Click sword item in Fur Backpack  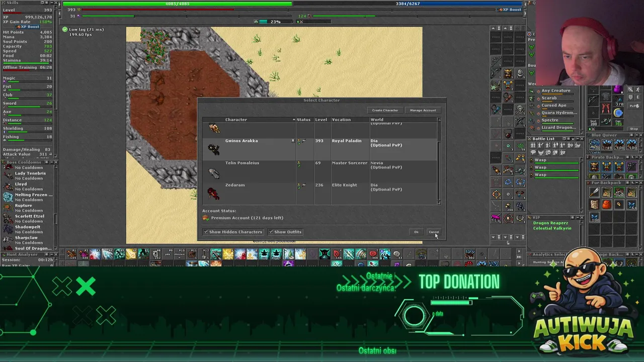click(595, 193)
